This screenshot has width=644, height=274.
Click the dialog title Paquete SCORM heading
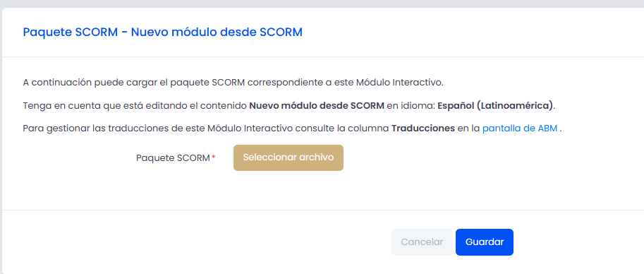pyautogui.click(x=163, y=32)
